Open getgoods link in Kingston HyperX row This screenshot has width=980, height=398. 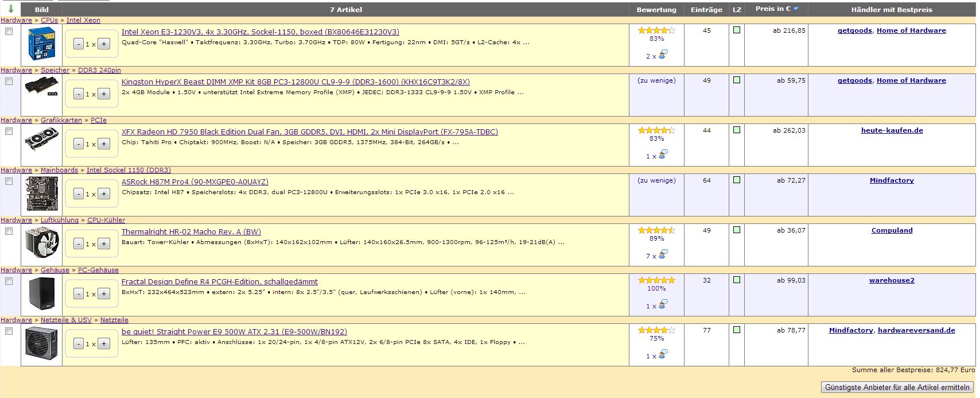tap(854, 80)
